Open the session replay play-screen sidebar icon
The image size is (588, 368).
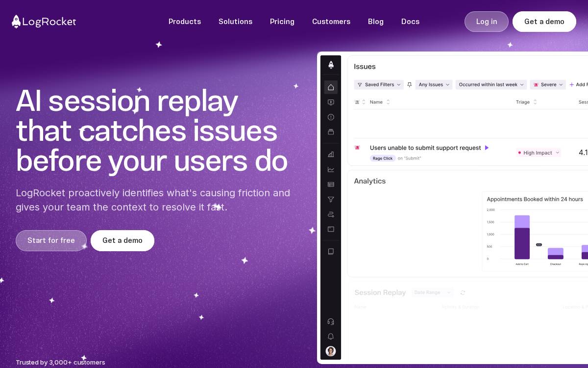pos(331,102)
